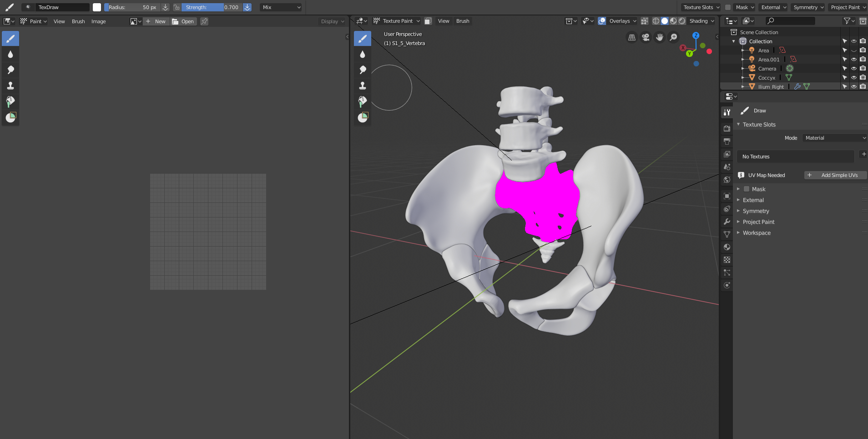Click the New image button
Image resolution: width=868 pixels, height=439 pixels.
(x=156, y=21)
